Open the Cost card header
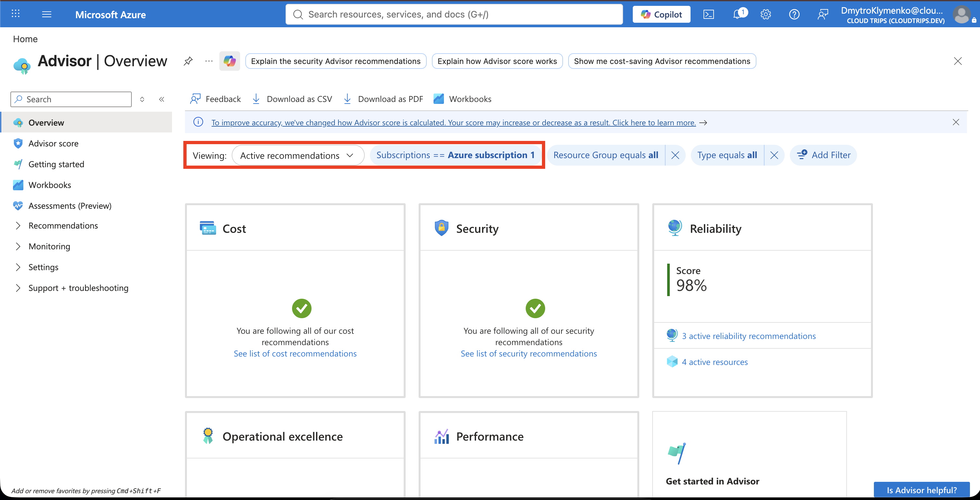 (x=295, y=228)
